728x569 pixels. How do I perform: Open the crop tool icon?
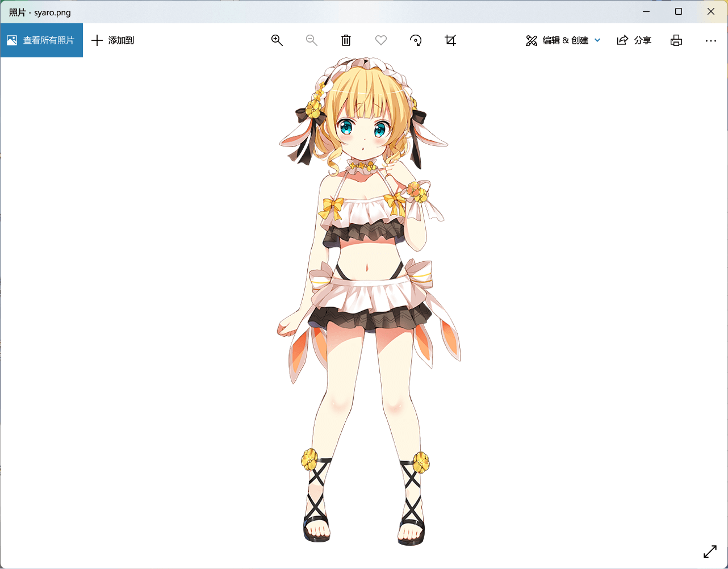tap(450, 40)
